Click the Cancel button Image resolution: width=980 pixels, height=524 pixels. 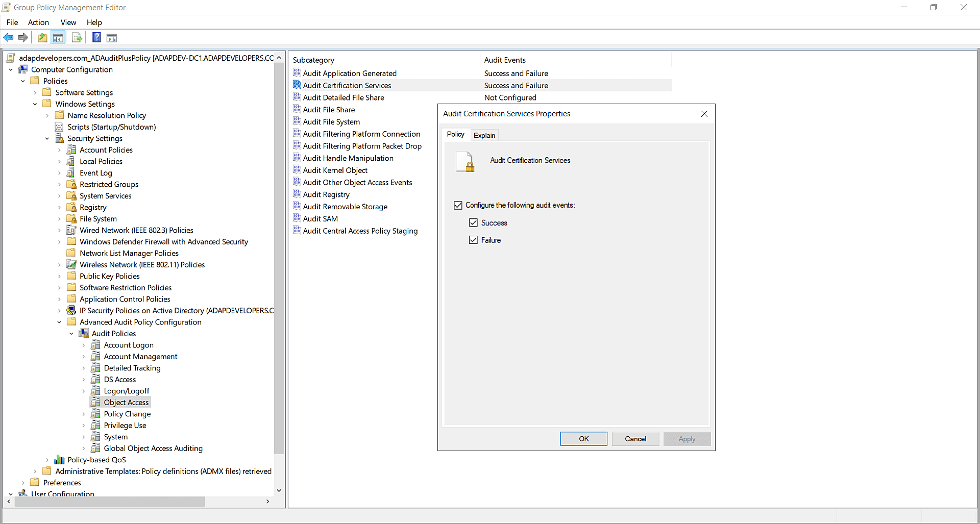[x=635, y=439]
